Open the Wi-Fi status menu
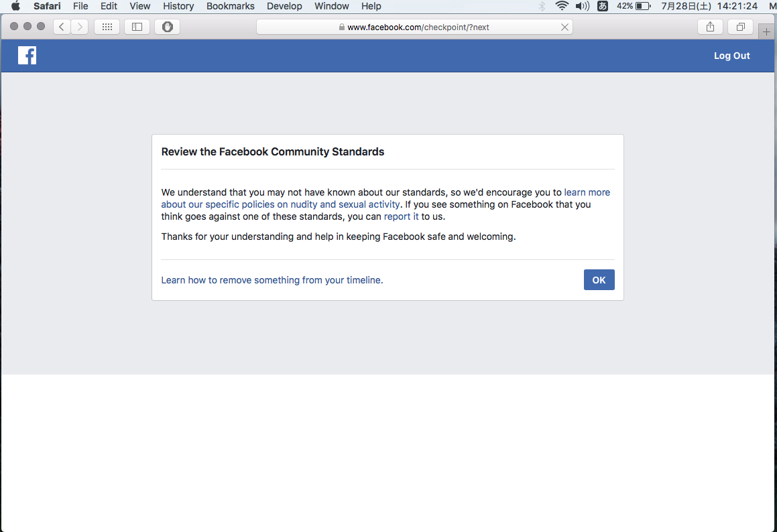 click(561, 6)
